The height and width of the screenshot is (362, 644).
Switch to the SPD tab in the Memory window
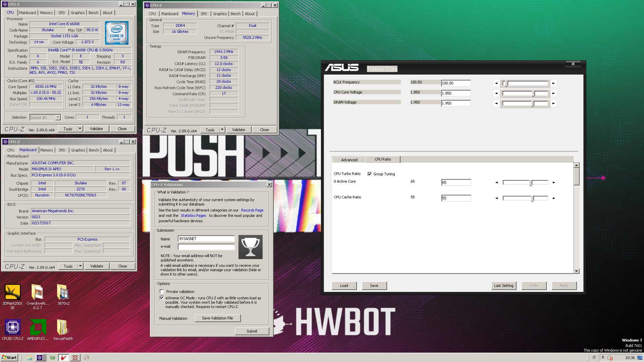204,14
